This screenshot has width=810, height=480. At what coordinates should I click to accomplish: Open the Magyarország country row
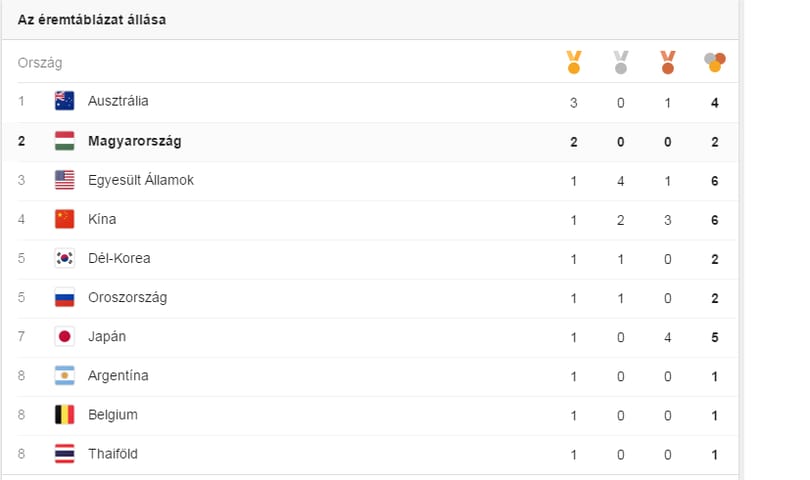click(370, 142)
